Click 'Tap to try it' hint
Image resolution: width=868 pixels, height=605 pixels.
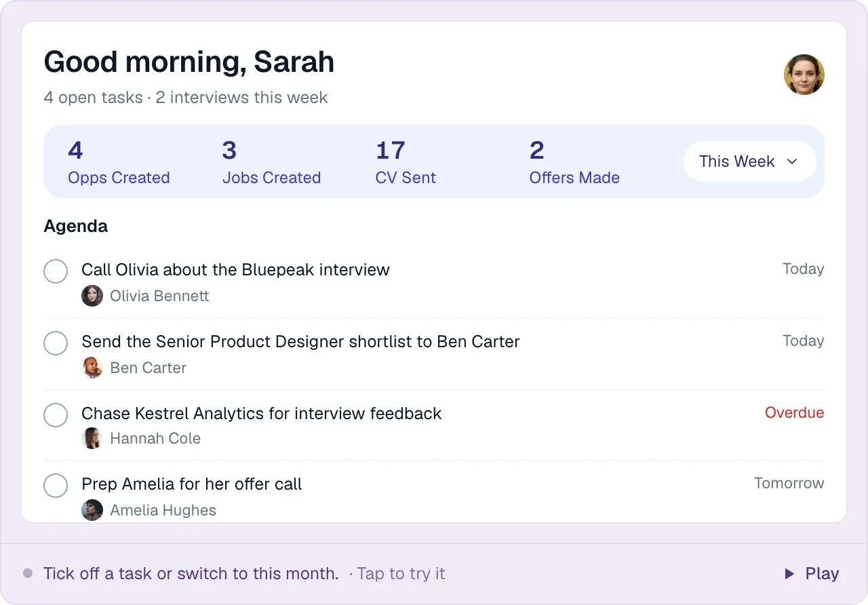pos(401,574)
